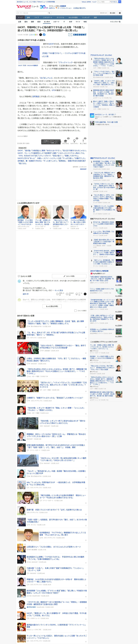Image resolution: width=138 pixels, height=644 pixels.
Task: Open the 国際 category tab
Action: click(32, 22)
